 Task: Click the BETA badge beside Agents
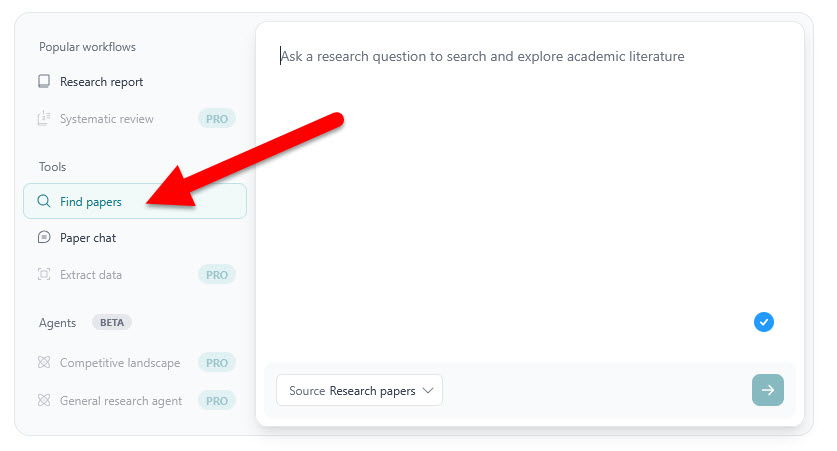112,322
